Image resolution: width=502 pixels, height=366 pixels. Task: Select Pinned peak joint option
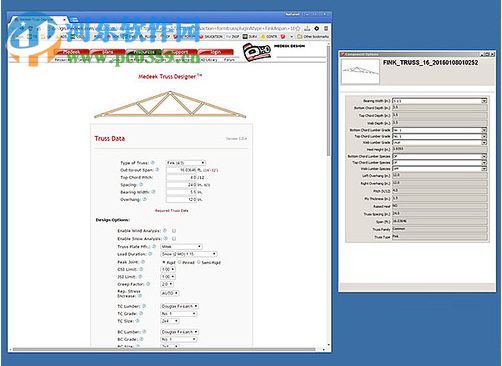pyautogui.click(x=180, y=262)
